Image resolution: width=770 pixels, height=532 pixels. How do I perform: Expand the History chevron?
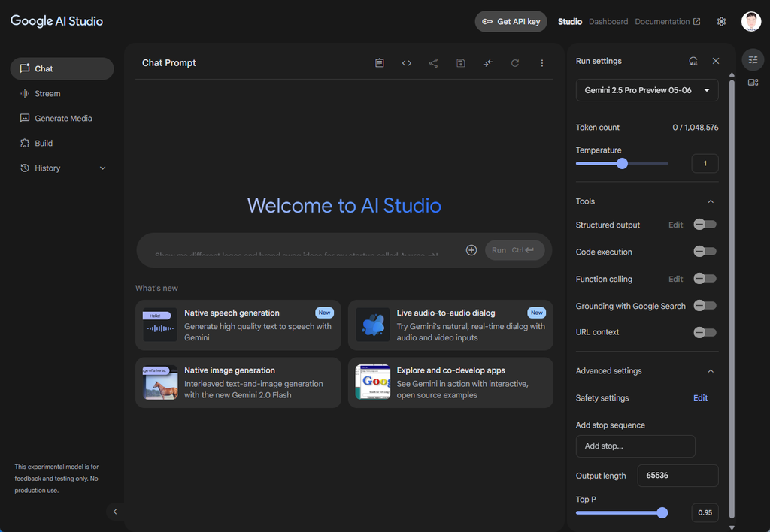pos(102,168)
